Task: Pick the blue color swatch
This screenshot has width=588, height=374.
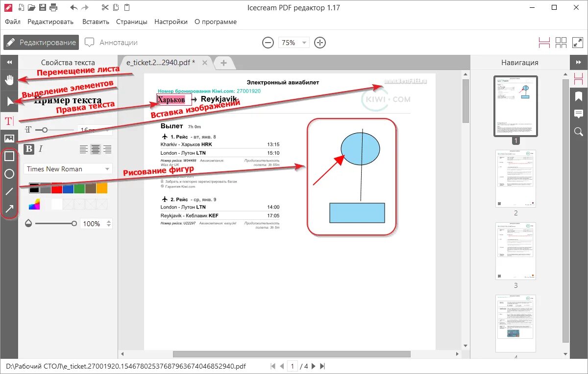Action: [68, 188]
